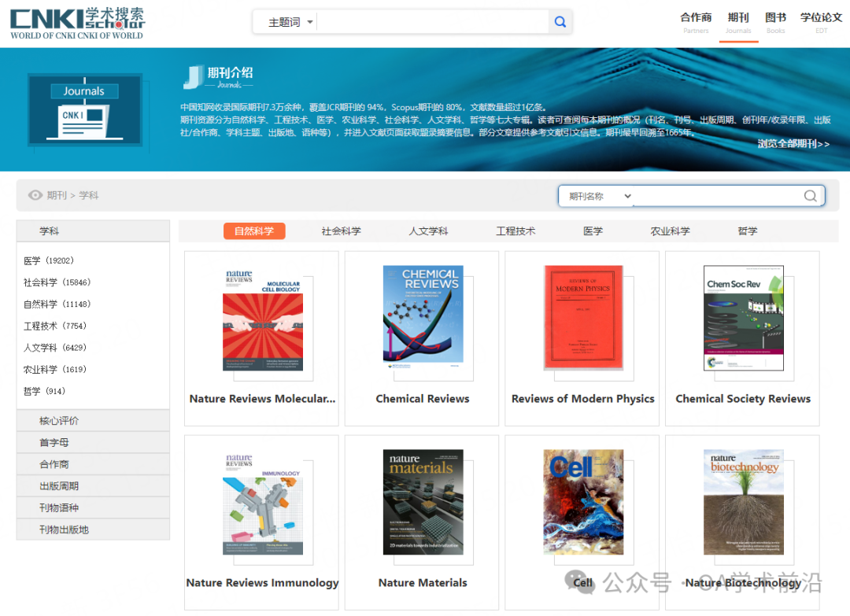Open Nature Reviews Molecular Cell Biology cover
The width and height of the screenshot is (850, 616).
[x=263, y=320]
